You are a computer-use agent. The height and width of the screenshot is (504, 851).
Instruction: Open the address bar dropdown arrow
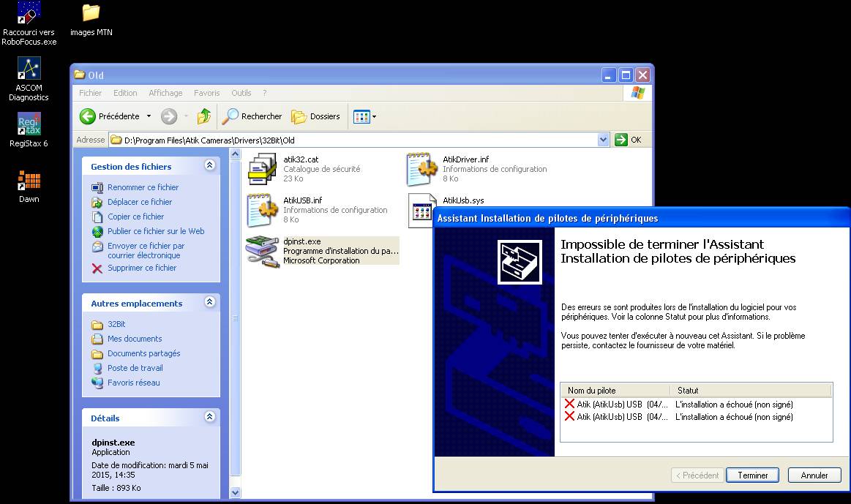603,140
